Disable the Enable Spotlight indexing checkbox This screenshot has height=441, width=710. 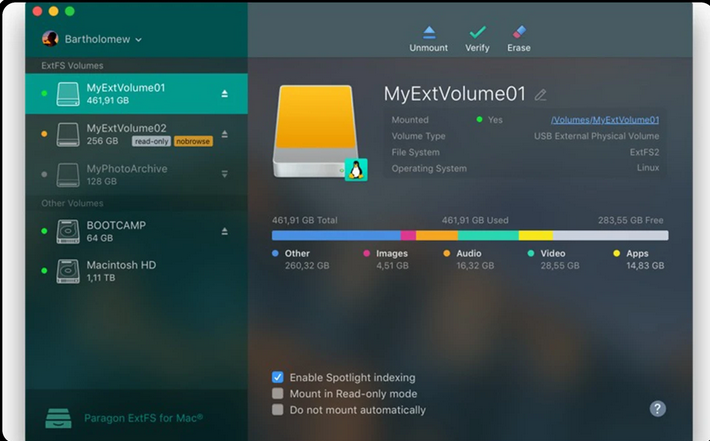coord(278,377)
